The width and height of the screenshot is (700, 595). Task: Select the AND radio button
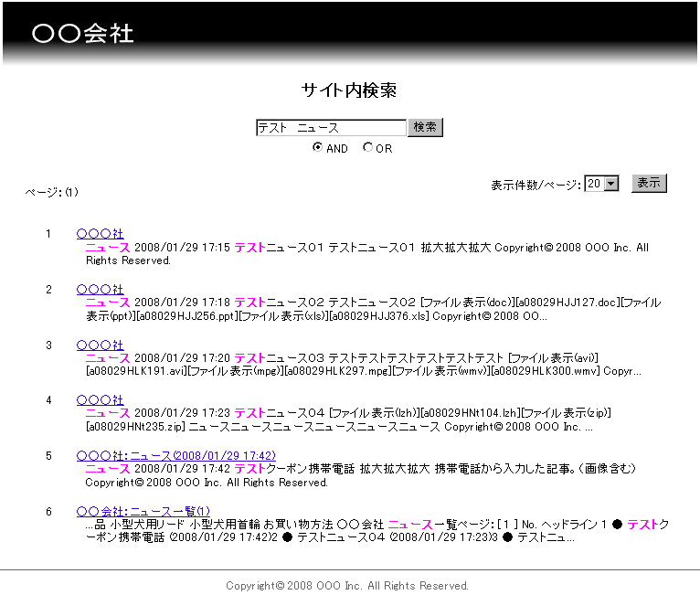(317, 147)
